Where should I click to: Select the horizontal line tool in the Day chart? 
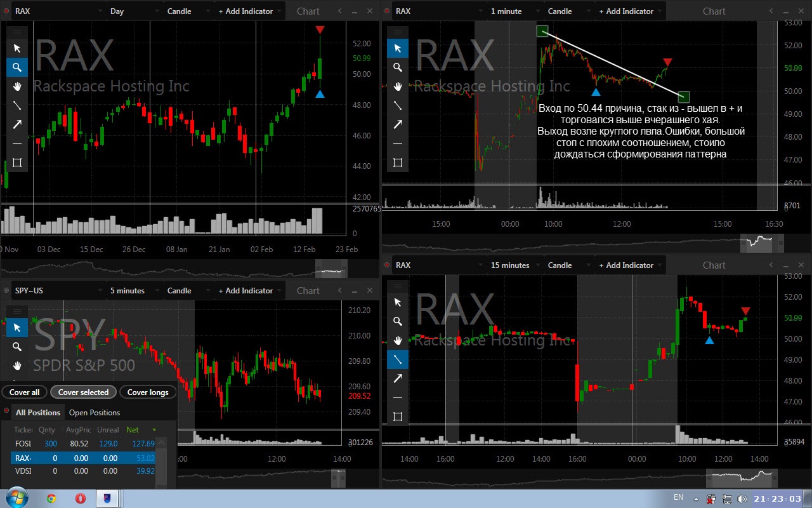tap(17, 144)
